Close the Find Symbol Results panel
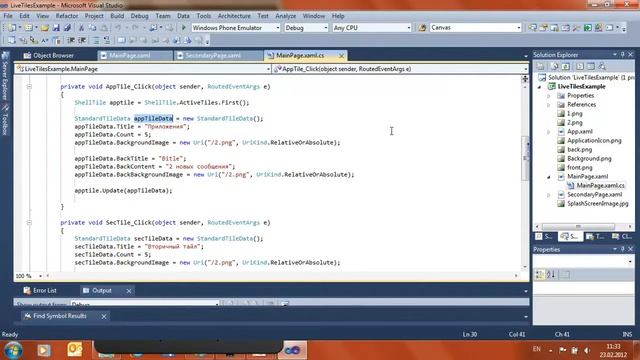Image resolution: width=640 pixels, height=360 pixels. coord(104,316)
